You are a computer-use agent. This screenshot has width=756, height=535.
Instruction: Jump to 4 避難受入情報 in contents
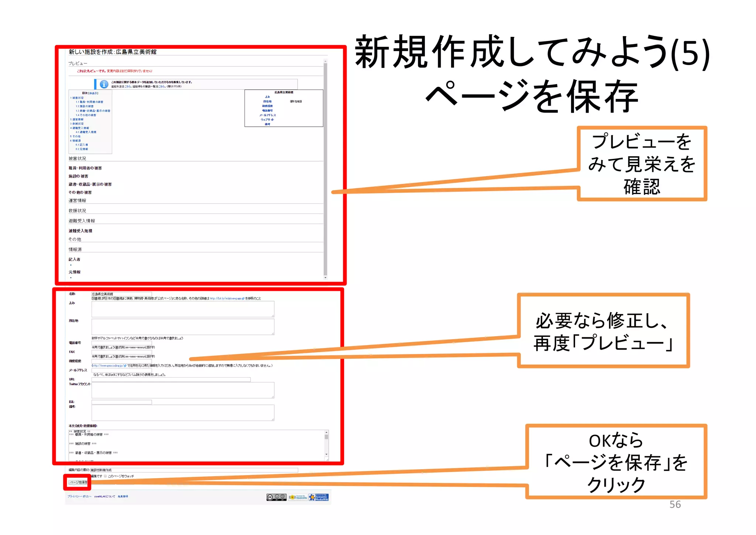[x=80, y=128]
